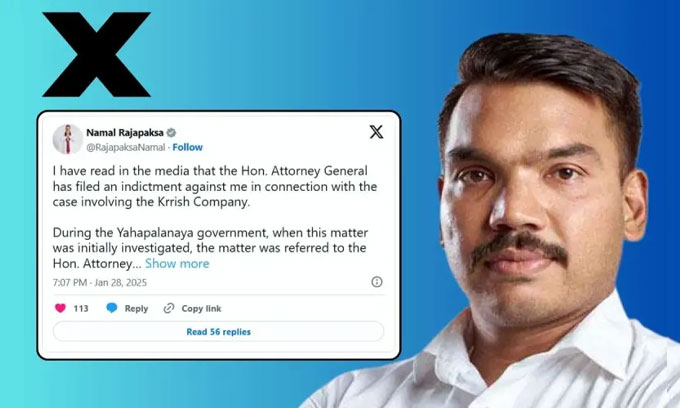This screenshot has height=408, width=680.
Task: Click the chain link copy icon
Action: coord(169,308)
